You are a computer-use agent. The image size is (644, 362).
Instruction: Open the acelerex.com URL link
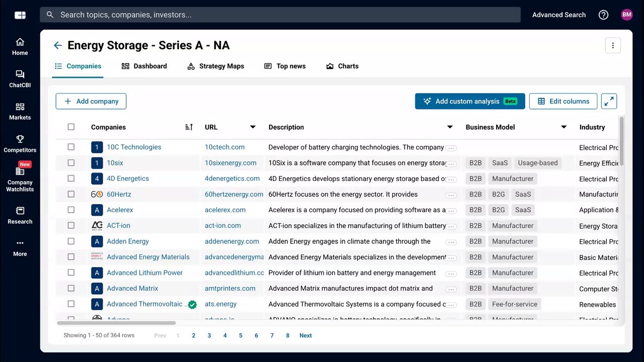point(225,210)
